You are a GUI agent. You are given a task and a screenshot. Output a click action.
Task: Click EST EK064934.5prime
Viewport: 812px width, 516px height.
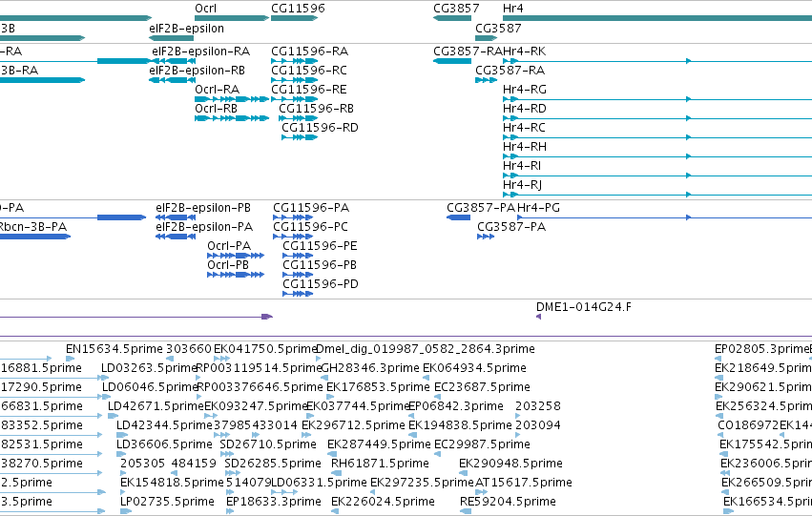coord(427,378)
